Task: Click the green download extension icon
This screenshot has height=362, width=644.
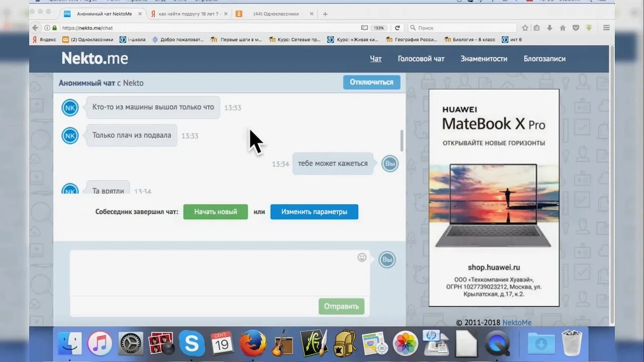Action: (x=589, y=28)
